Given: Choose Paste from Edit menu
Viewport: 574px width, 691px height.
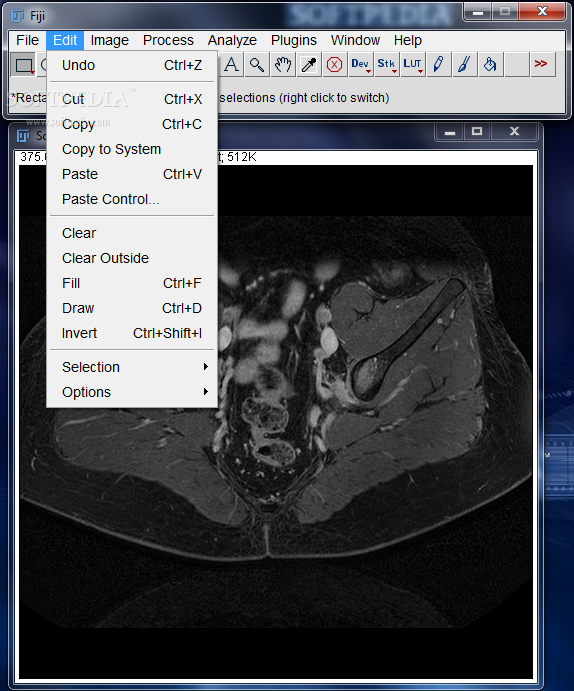Looking at the screenshot, I should [132, 175].
